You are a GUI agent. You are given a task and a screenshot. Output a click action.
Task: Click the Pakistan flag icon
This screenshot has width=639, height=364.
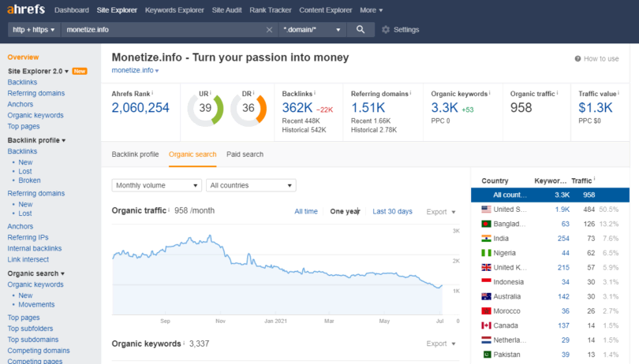coord(486,355)
